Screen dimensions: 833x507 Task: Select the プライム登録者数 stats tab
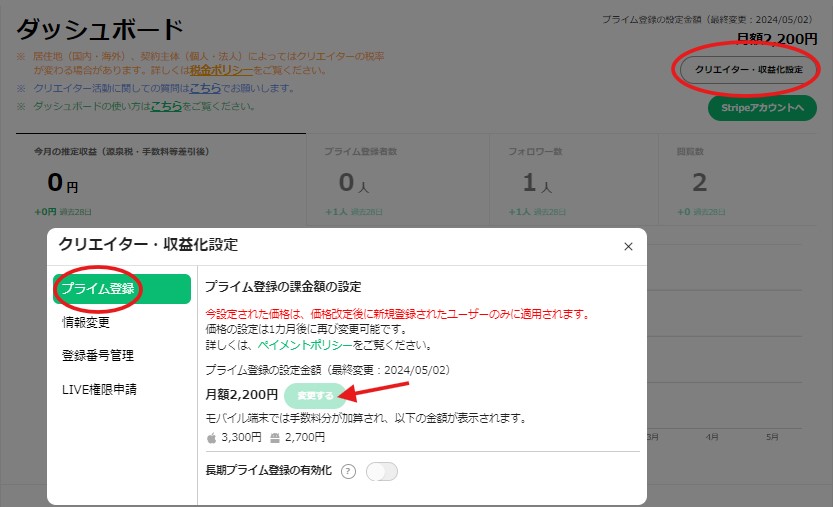[398, 180]
